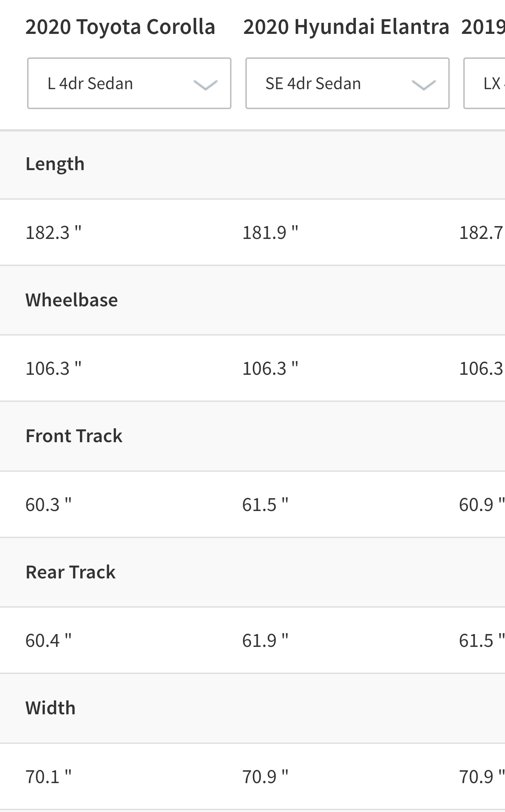The image size is (505, 812).
Task: Open the Toyota Corolla trim dropdown
Action: (x=129, y=83)
